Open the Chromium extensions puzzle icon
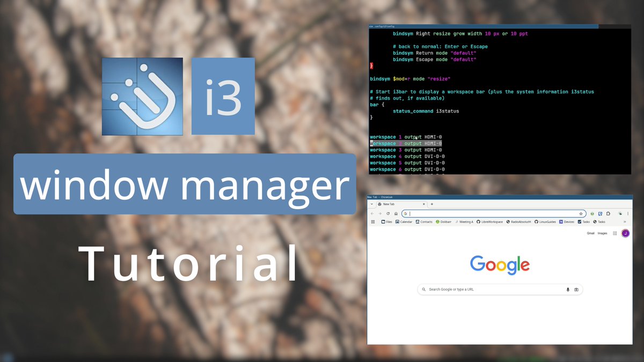This screenshot has width=644, height=362. [x=608, y=213]
